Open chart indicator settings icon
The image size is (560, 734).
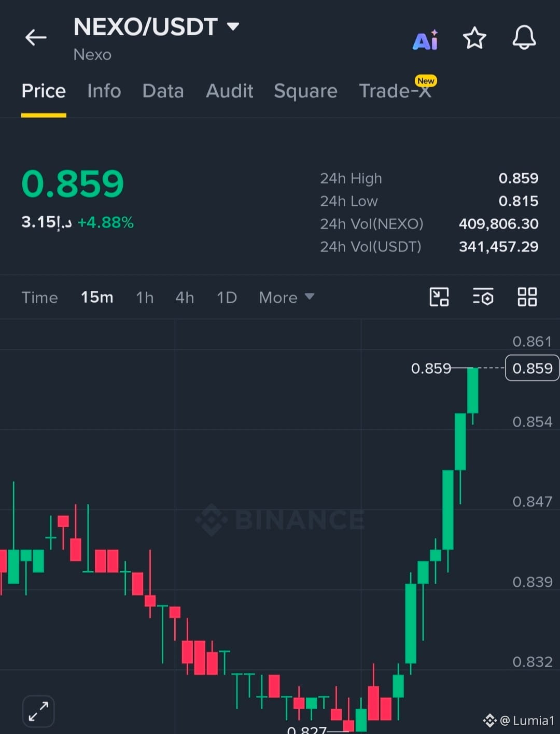483,297
